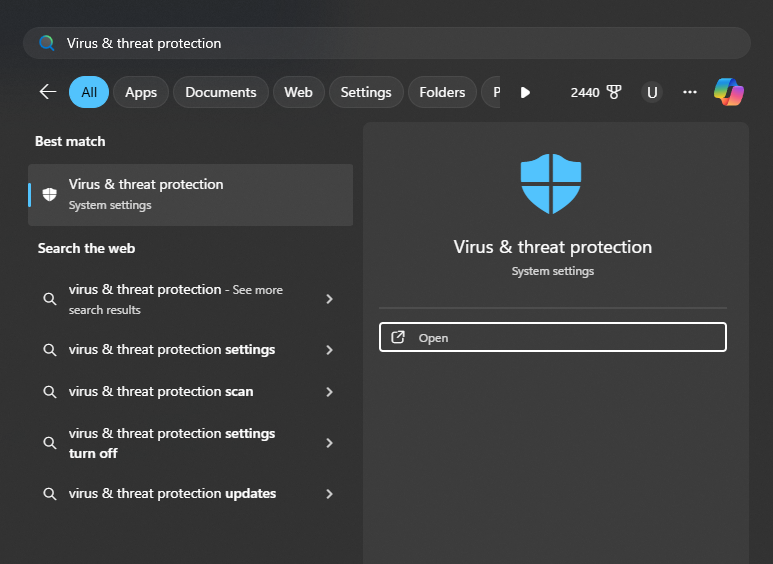Click the user account avatar U
The image size is (773, 564).
pyautogui.click(x=652, y=92)
